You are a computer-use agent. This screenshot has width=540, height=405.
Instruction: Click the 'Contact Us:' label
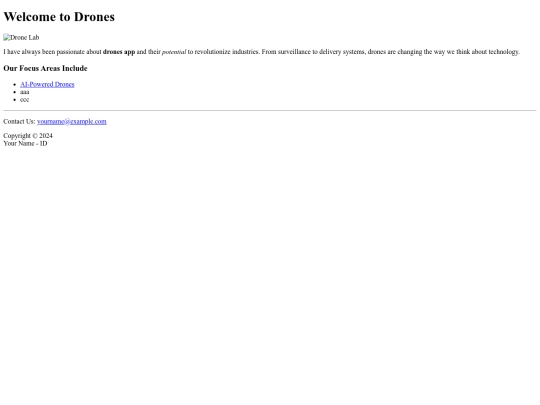19,122
